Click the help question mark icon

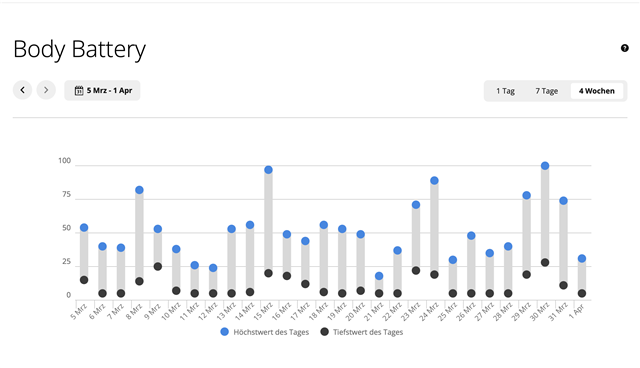tap(624, 48)
